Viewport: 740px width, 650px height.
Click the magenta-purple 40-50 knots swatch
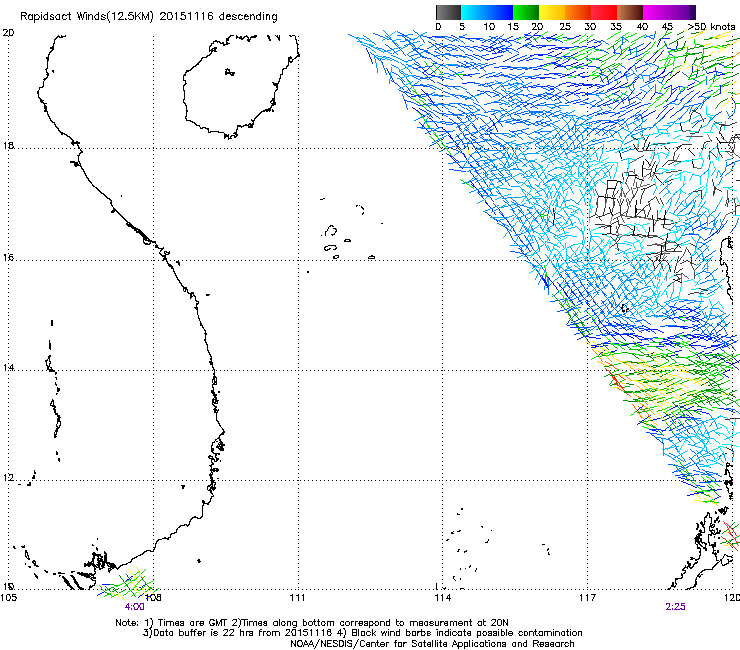pyautogui.click(x=669, y=12)
